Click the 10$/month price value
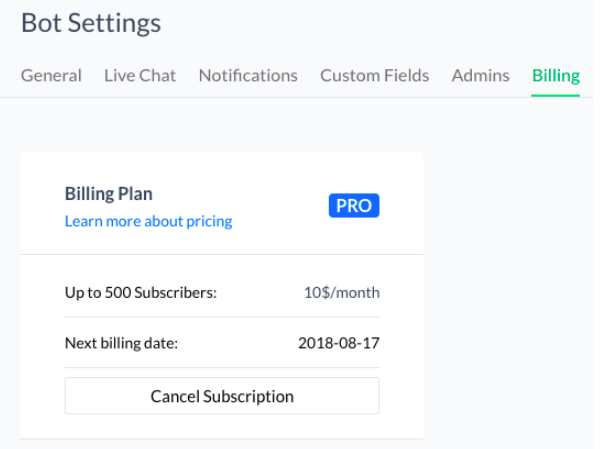 (x=341, y=293)
